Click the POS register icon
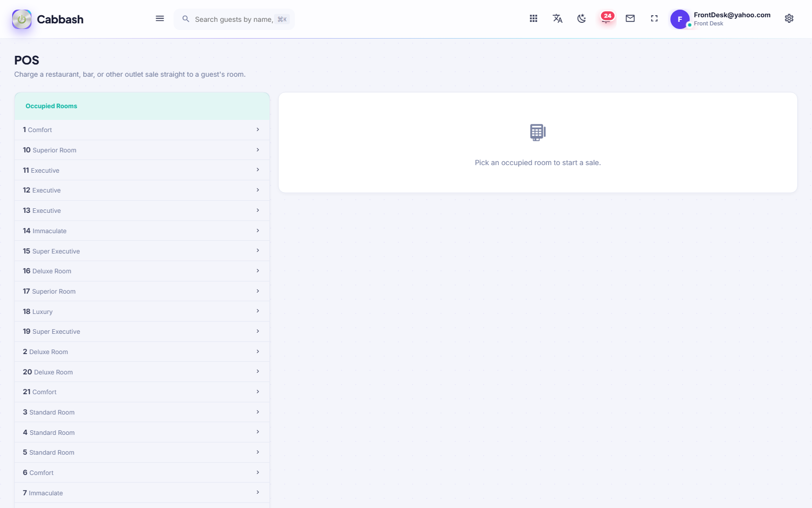 tap(538, 133)
